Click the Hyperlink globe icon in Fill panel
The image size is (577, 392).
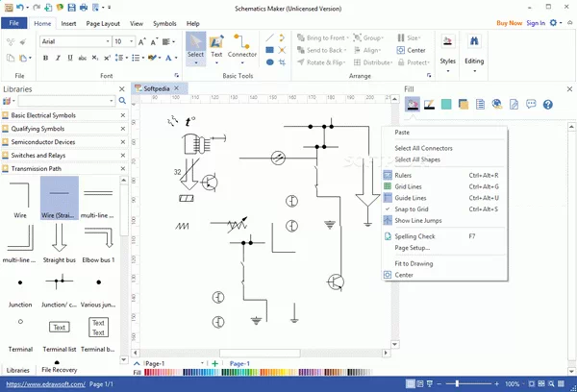coord(496,104)
